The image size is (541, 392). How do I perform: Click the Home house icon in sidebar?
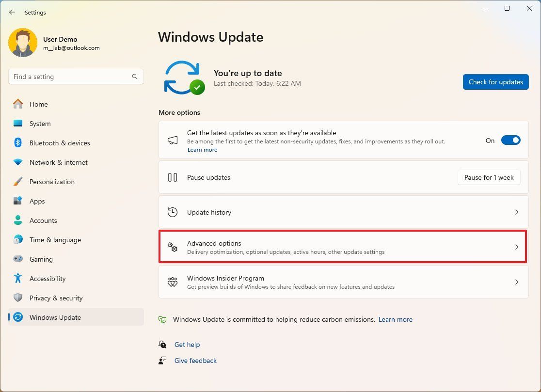18,104
